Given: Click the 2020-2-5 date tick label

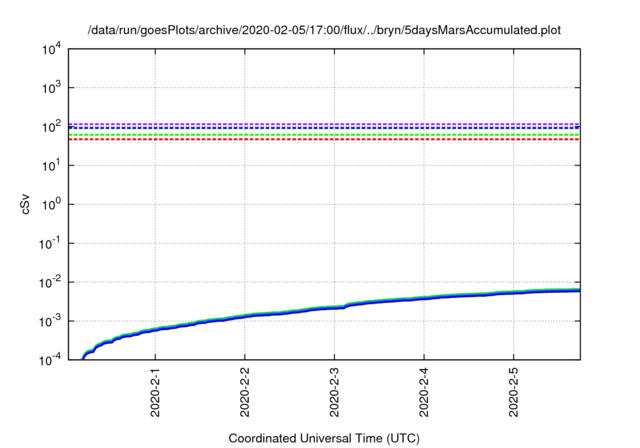Looking at the screenshot, I should (513, 392).
